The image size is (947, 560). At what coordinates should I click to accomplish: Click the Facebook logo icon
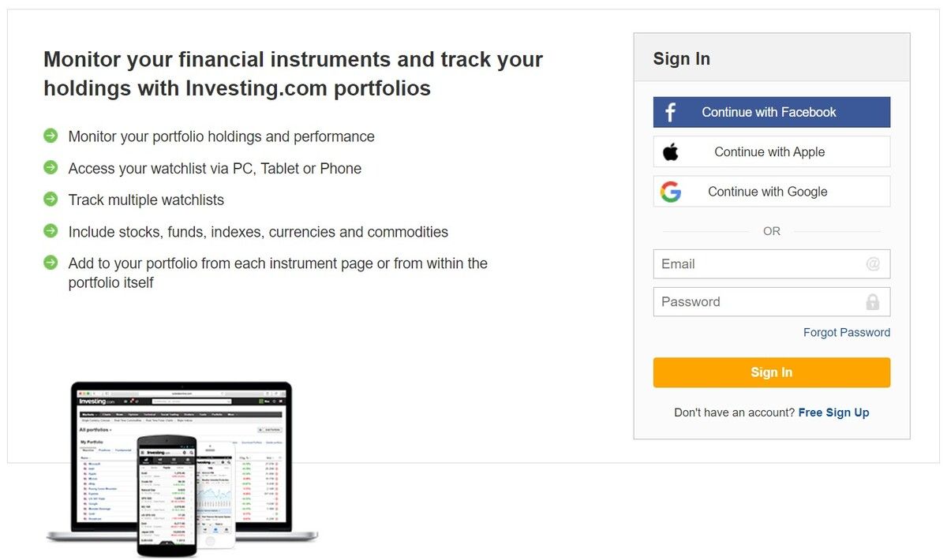pos(670,111)
